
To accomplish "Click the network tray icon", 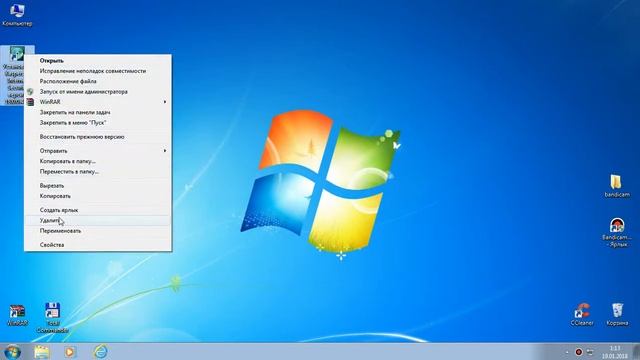I will (x=590, y=352).
